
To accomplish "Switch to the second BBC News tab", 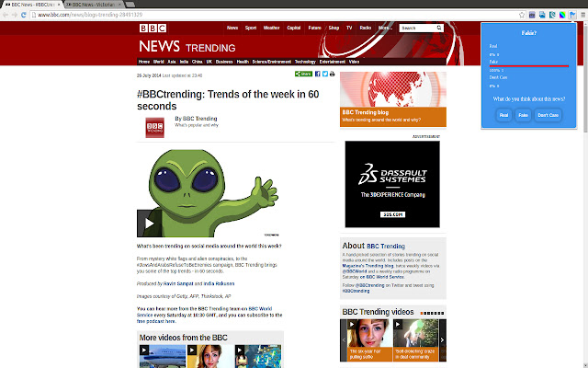I will tap(94, 5).
